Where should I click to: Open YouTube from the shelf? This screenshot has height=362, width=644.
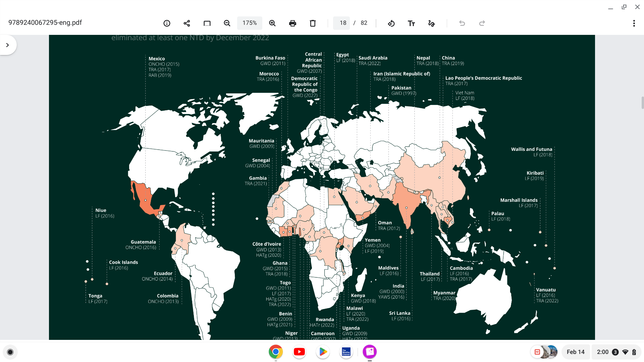299,352
